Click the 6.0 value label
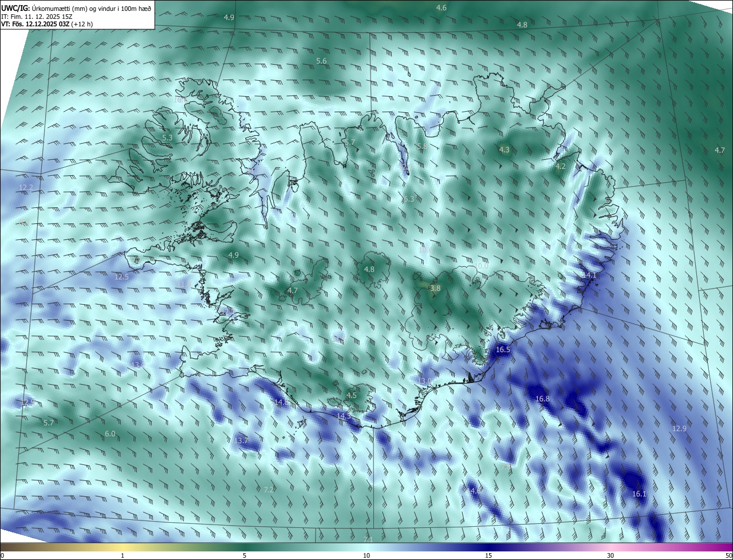733x560 pixels. (x=110, y=434)
